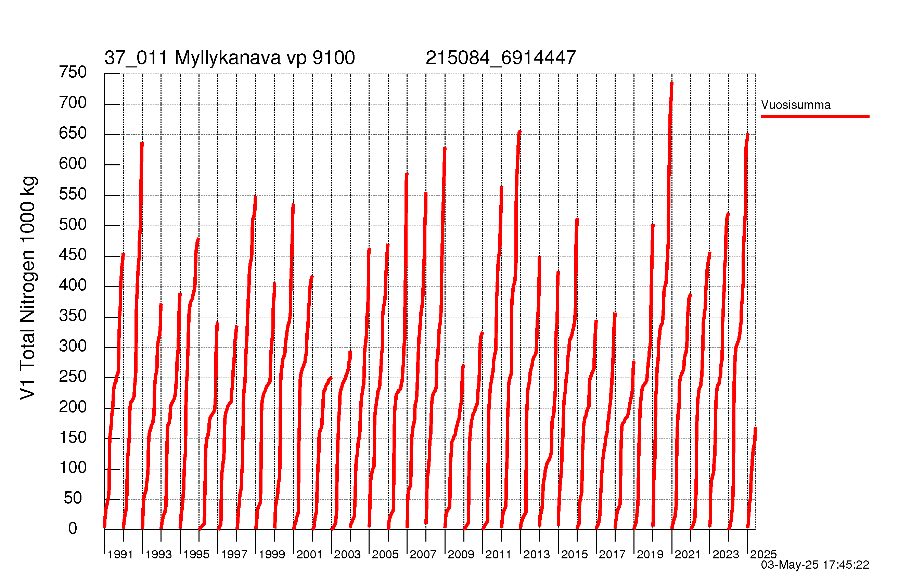Click y-axis label 550

tap(73, 194)
